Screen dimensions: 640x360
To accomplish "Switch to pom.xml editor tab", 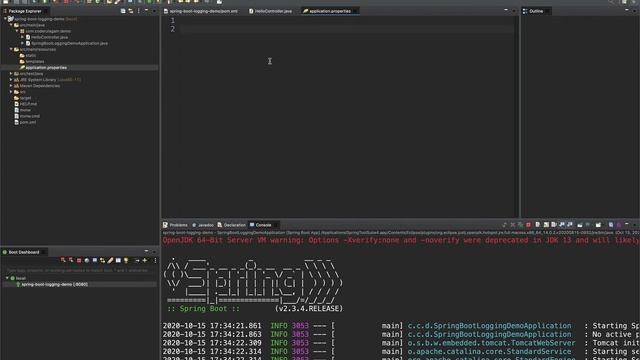I will [x=200, y=11].
